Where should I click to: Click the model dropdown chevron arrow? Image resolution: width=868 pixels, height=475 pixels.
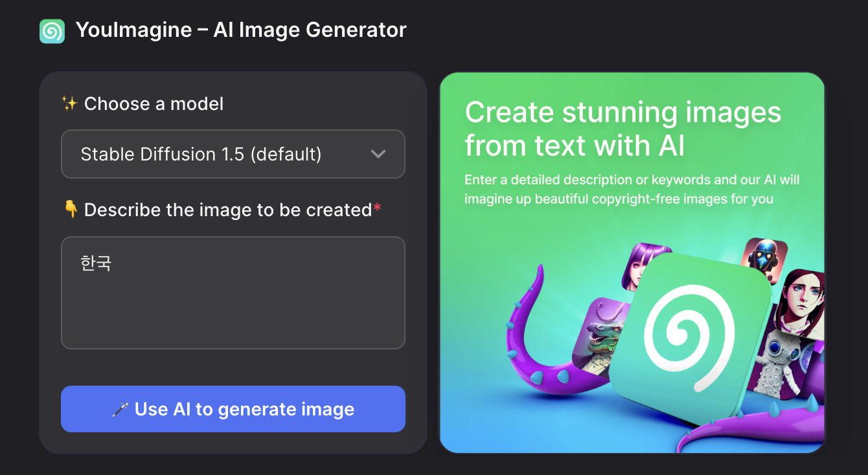pyautogui.click(x=378, y=154)
